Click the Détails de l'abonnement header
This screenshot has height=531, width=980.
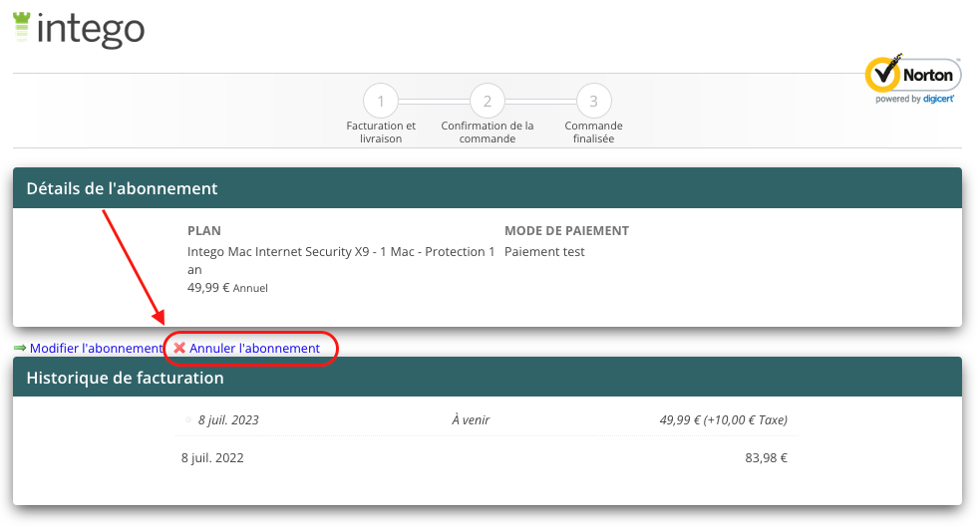pos(488,188)
